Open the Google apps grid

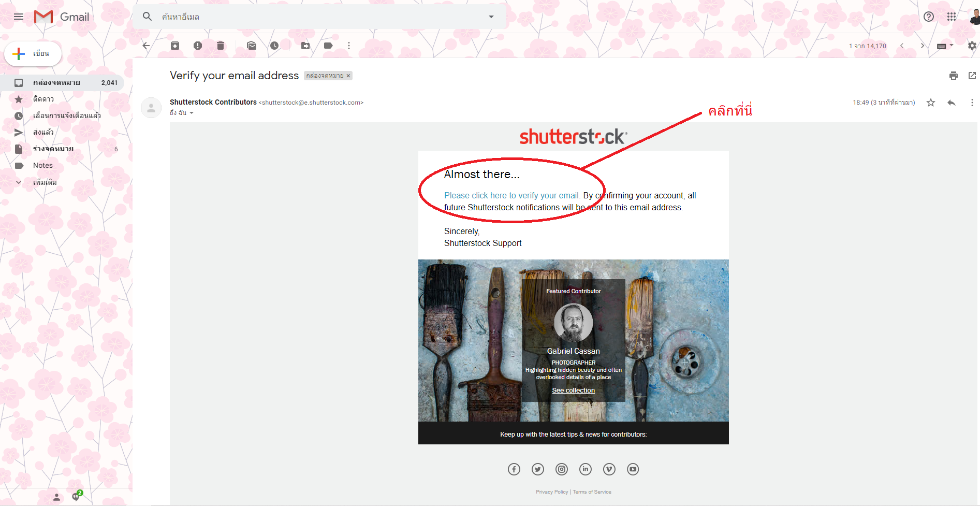(x=952, y=17)
